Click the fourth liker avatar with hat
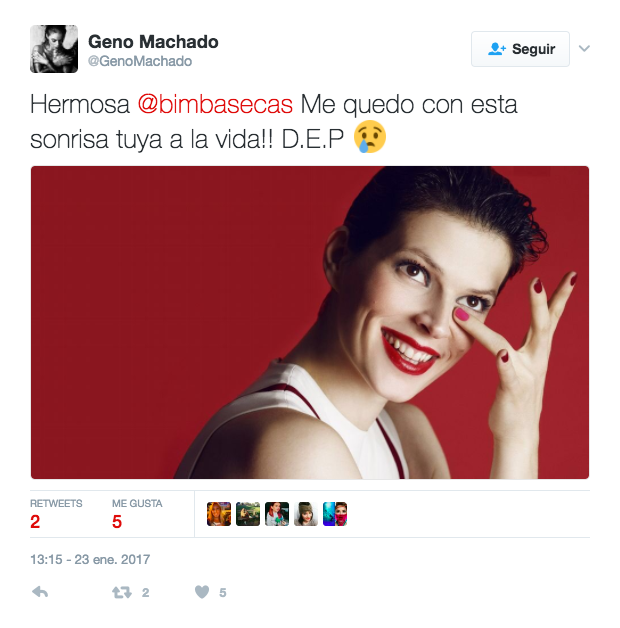Screen dimensions: 620x628 pos(306,514)
